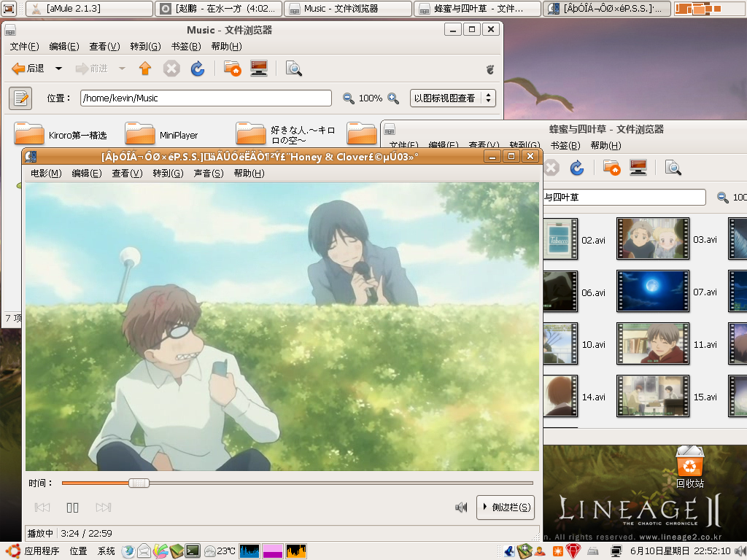This screenshot has height=560, width=747.
Task: Switch to 蜂蜜与四叶草 taskbar button
Action: [x=477, y=9]
